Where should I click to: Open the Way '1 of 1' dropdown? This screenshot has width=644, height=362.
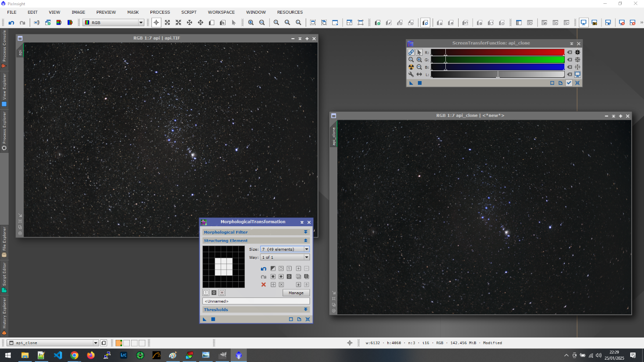pos(285,257)
